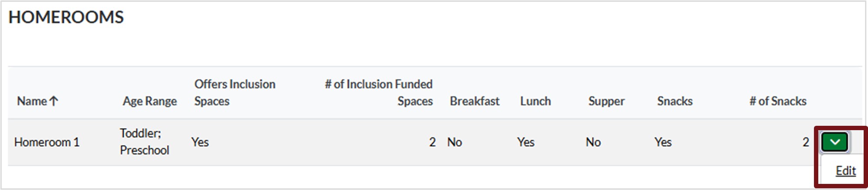Click the Yes value under Offers Inclusion Spaces
Screen dimensions: 868x190
(200, 142)
